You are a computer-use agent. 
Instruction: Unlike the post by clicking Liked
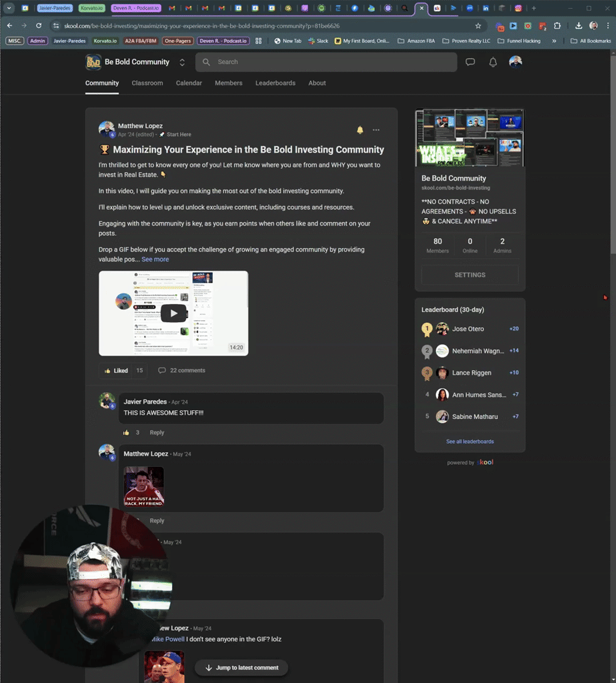tap(118, 370)
